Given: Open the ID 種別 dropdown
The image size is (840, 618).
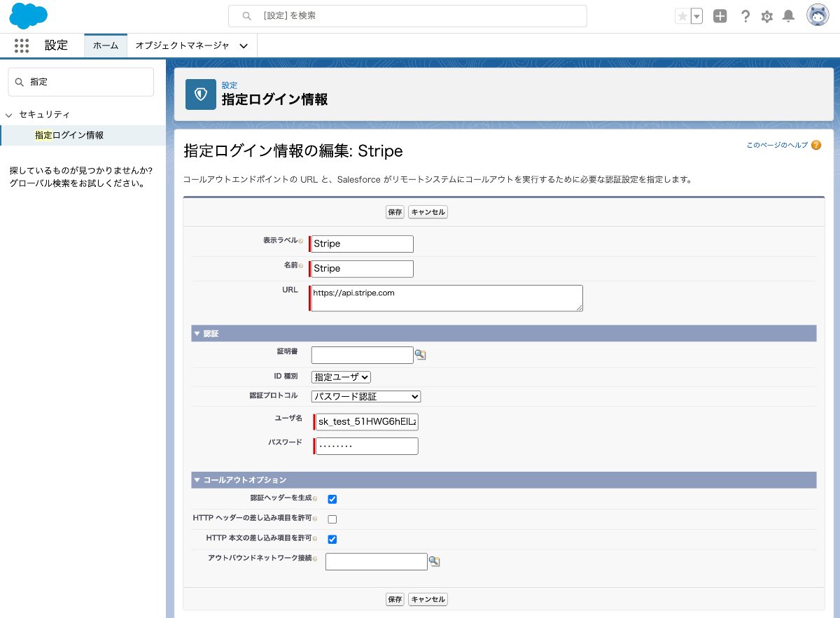Looking at the screenshot, I should click(x=341, y=377).
